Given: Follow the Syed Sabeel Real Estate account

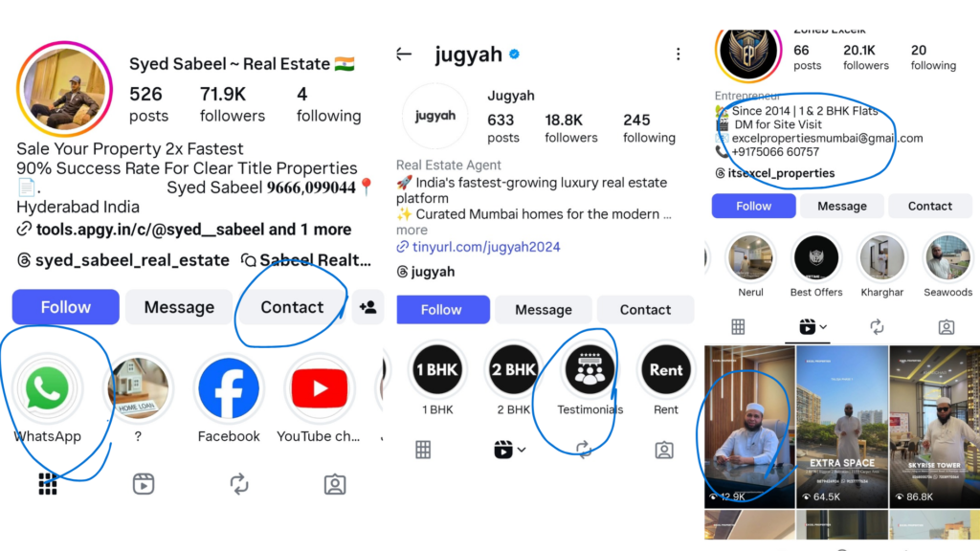Looking at the screenshot, I should coord(66,307).
